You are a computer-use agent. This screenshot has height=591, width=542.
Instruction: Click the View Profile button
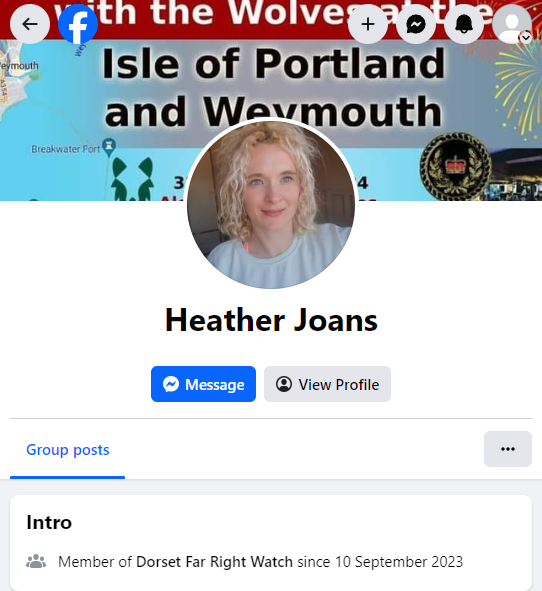tap(327, 384)
